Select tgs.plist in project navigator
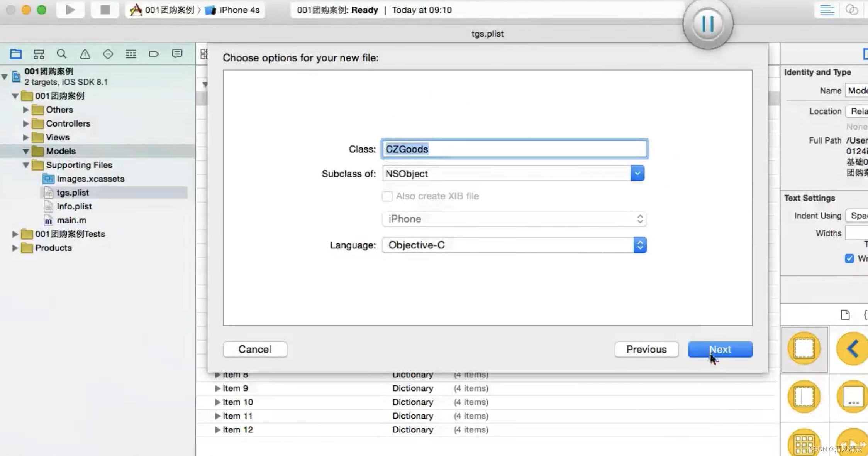Screen dimensions: 868x456 [x=73, y=193]
